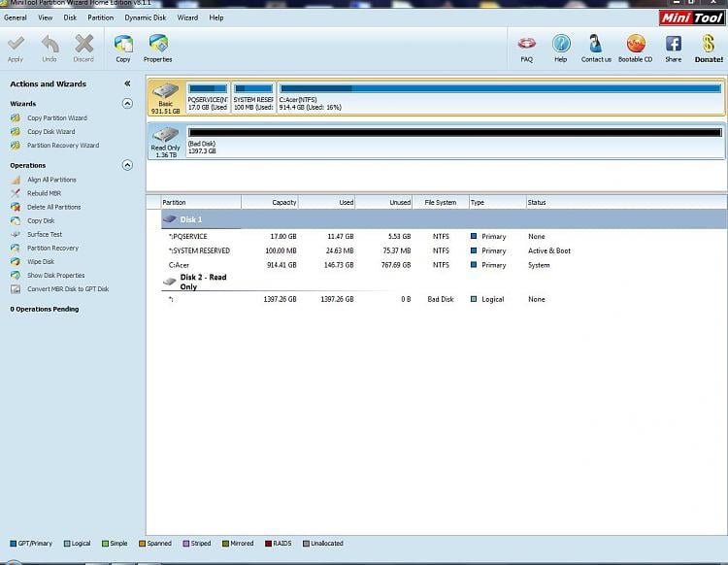
Task: Open the View menu
Action: coord(45,17)
